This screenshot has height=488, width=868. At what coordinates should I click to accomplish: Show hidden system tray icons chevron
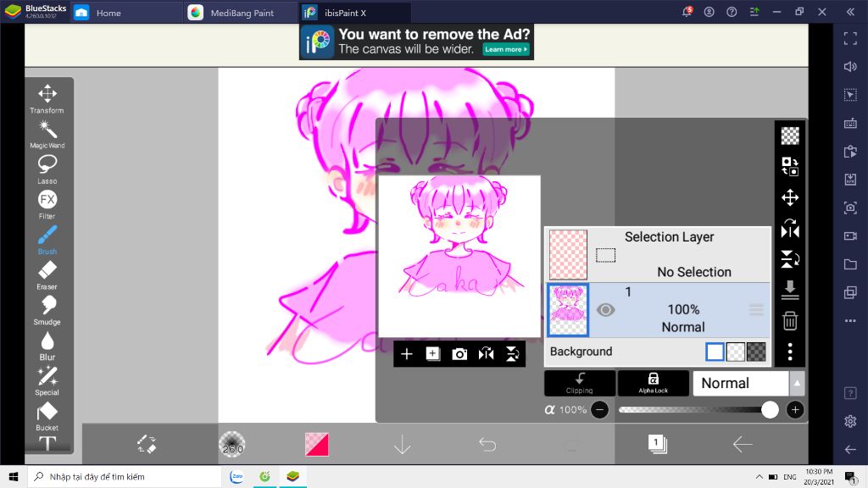pos(759,476)
